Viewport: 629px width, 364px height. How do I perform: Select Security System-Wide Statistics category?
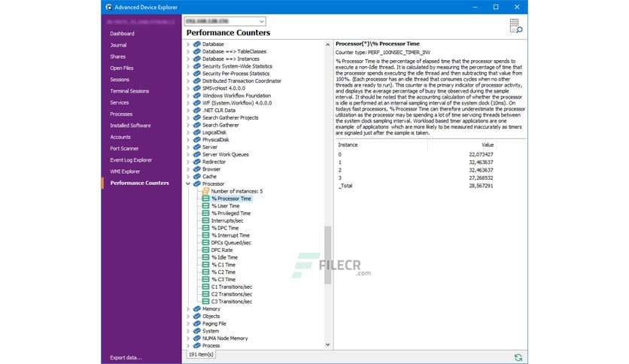pyautogui.click(x=237, y=66)
